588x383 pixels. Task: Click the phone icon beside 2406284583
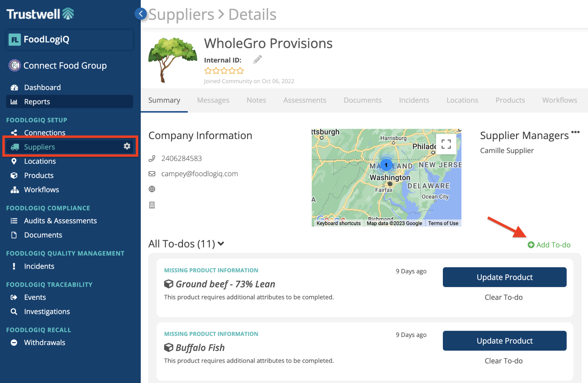click(x=152, y=159)
